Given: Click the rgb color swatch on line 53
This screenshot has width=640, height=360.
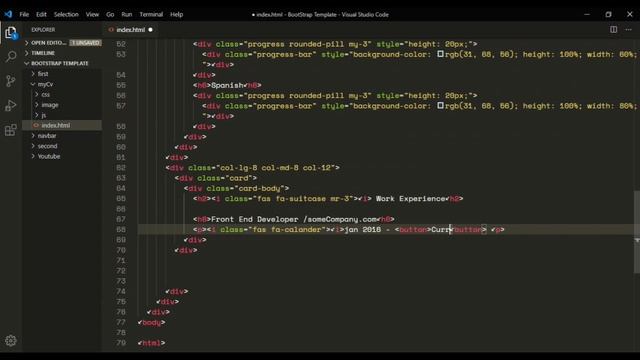Looking at the screenshot, I should (x=440, y=54).
